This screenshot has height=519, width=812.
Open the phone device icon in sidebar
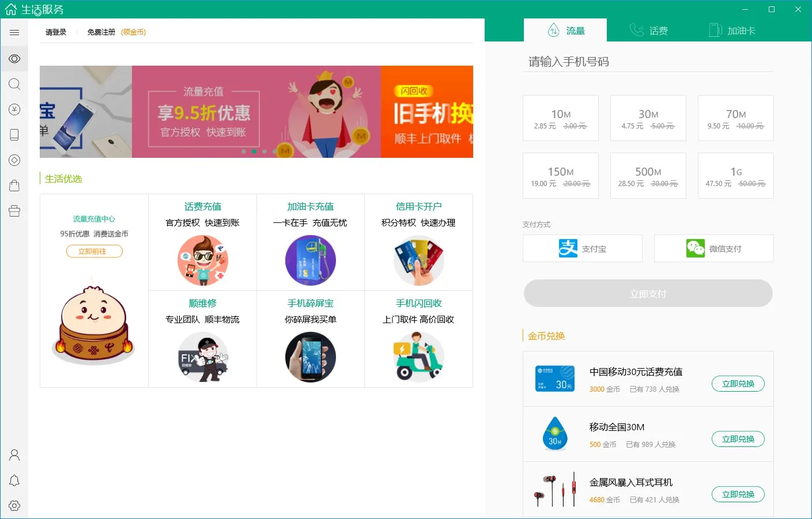click(14, 135)
